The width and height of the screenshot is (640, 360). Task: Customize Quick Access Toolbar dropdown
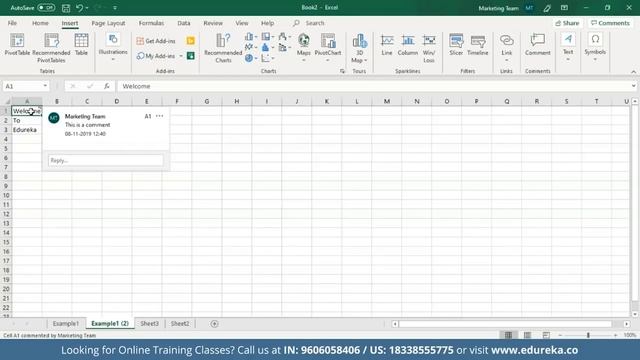tap(115, 8)
